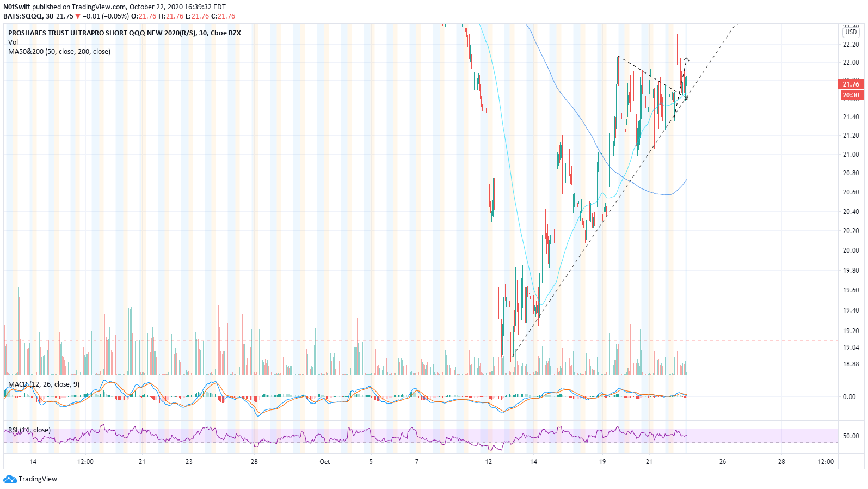
Task: Click the price axis label 21.00
Action: click(851, 155)
